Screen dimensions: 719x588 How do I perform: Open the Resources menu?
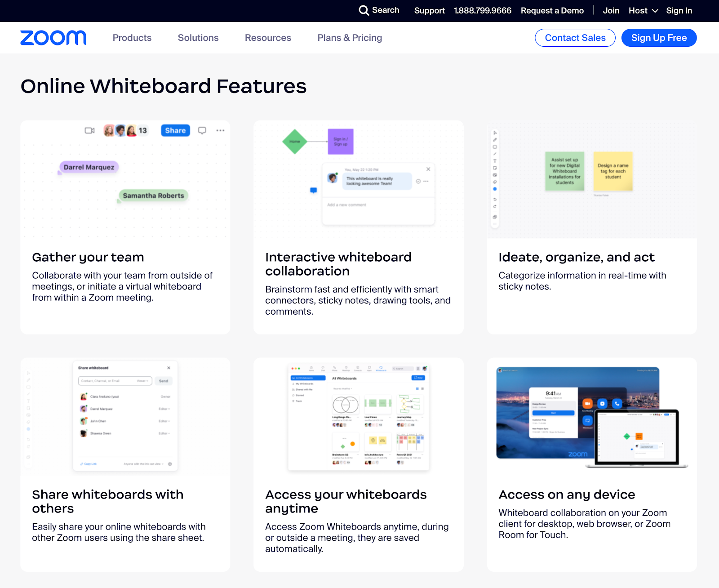click(268, 38)
